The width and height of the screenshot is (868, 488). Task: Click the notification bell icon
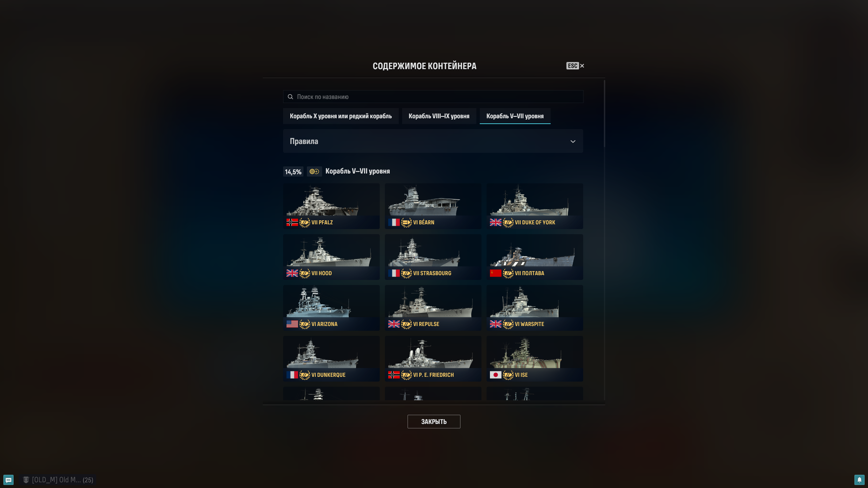(859, 480)
